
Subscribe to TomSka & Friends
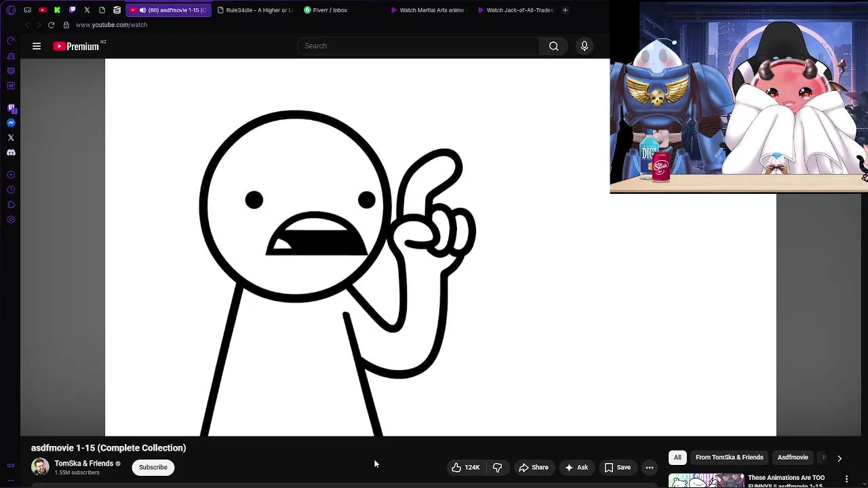(x=153, y=467)
